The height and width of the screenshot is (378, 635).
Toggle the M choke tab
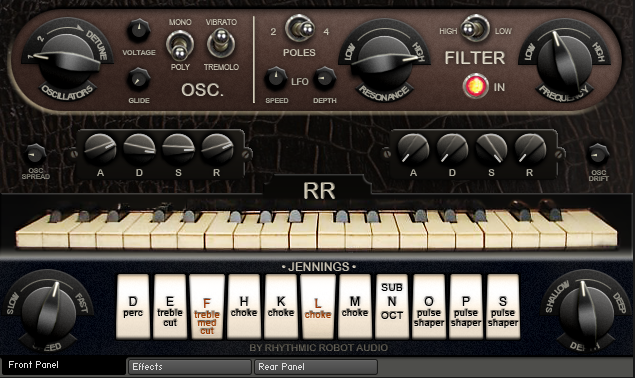(355, 306)
